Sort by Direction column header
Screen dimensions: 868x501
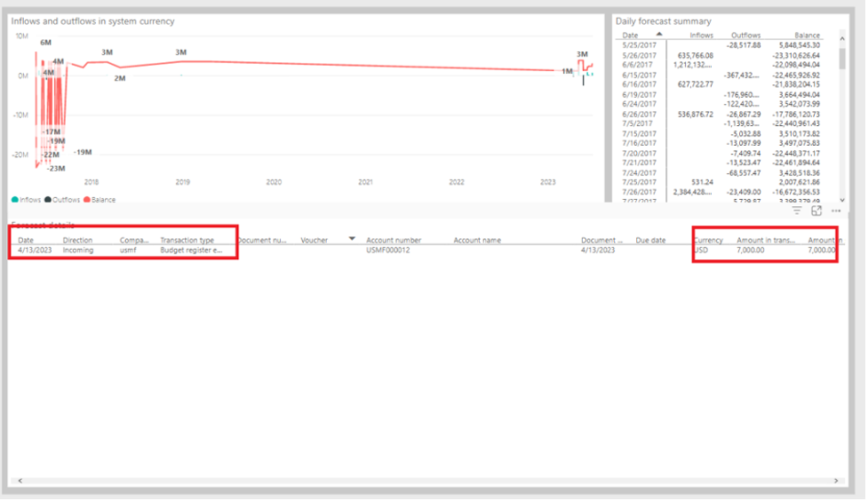tap(77, 240)
